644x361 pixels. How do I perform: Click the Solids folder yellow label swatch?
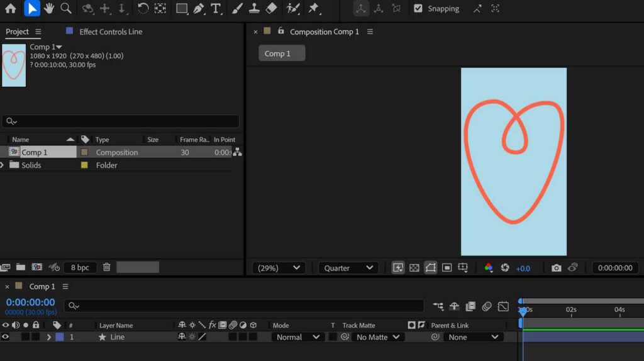point(84,165)
